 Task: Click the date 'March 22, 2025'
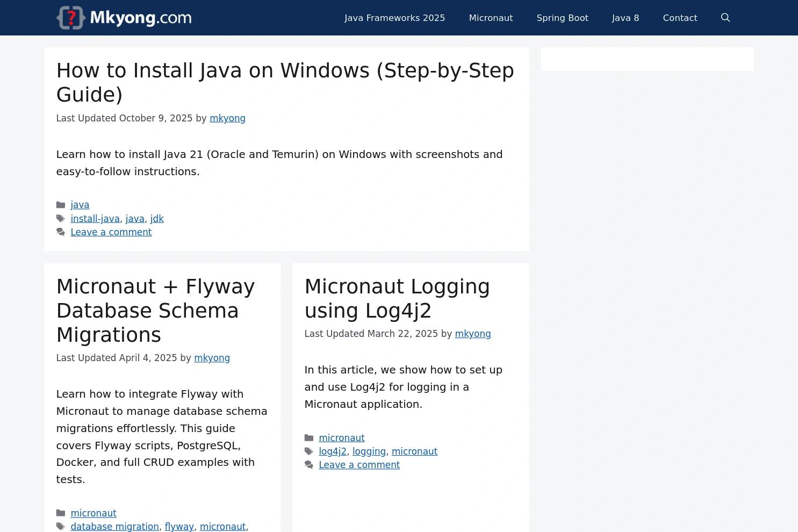pos(402,334)
